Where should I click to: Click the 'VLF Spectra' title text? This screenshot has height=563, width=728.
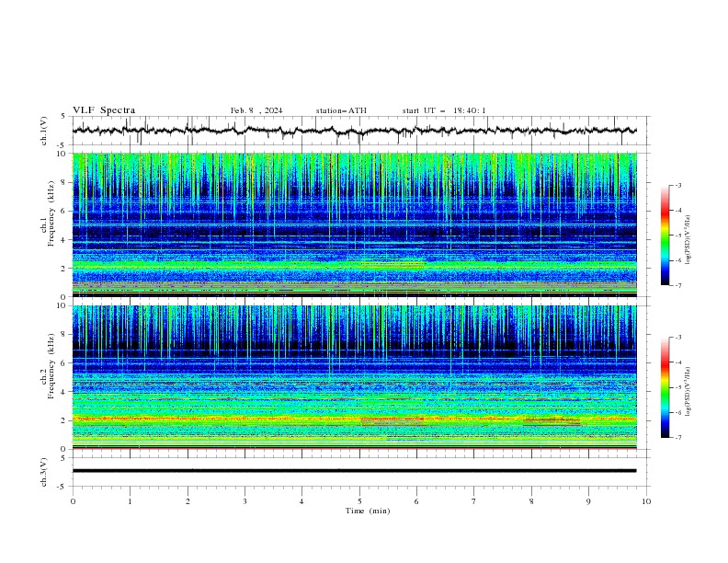tap(104, 110)
